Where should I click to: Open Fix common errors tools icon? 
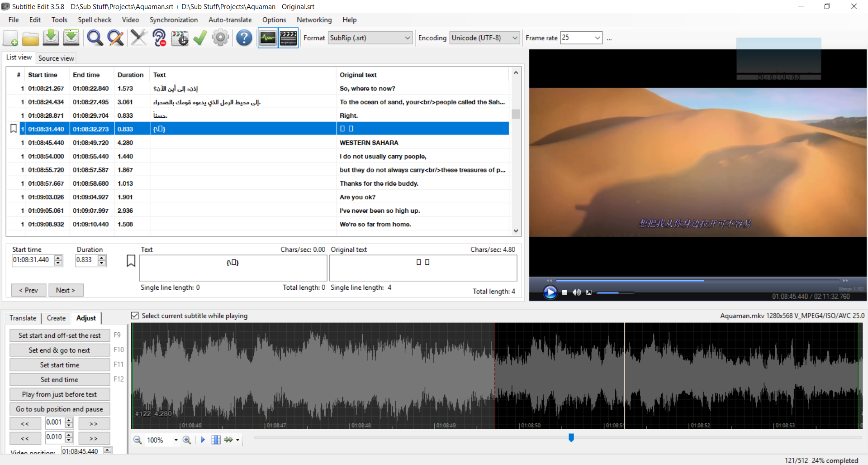click(138, 38)
